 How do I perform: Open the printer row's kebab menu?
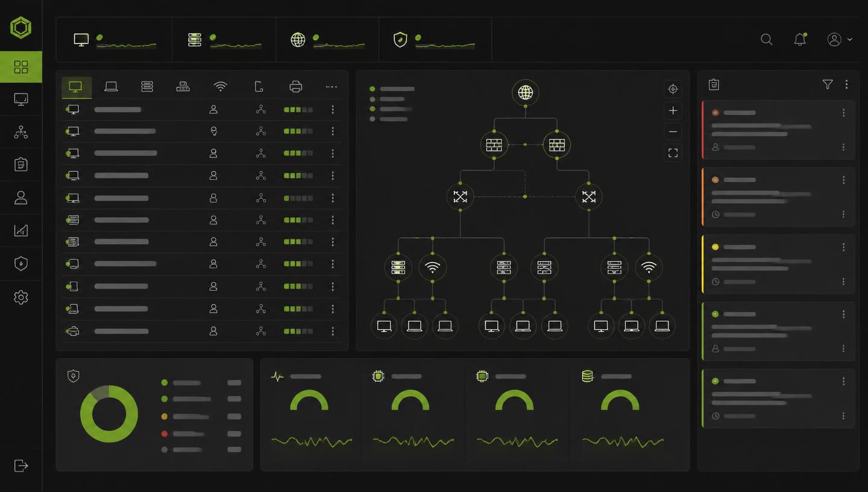point(333,331)
